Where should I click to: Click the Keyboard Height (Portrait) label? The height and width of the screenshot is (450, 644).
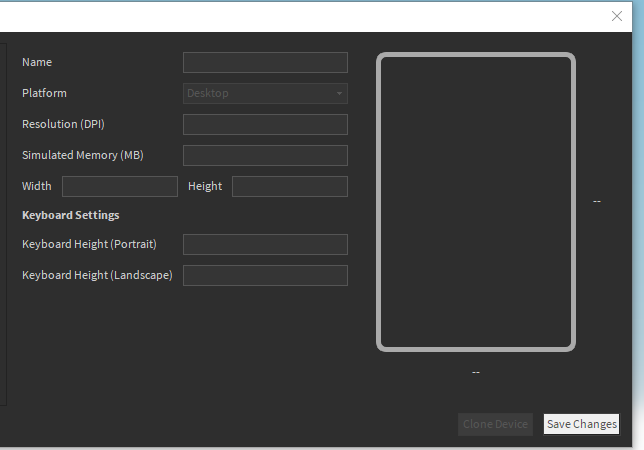click(x=90, y=244)
